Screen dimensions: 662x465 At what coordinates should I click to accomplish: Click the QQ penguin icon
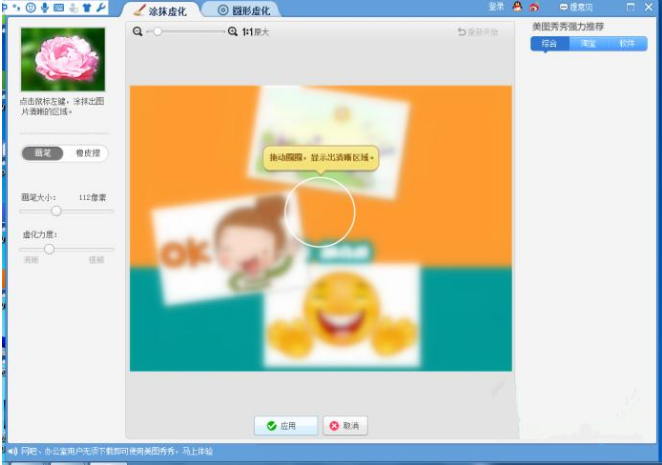point(517,7)
